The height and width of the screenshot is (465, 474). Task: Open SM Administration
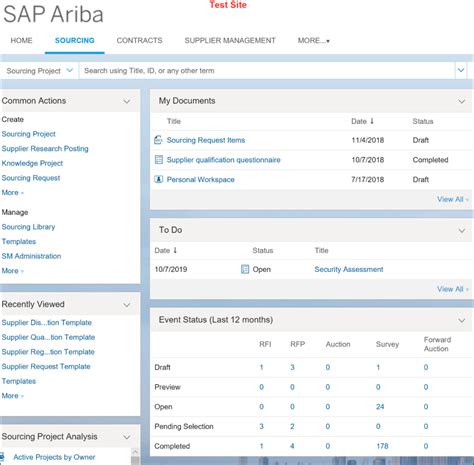[x=31, y=256]
